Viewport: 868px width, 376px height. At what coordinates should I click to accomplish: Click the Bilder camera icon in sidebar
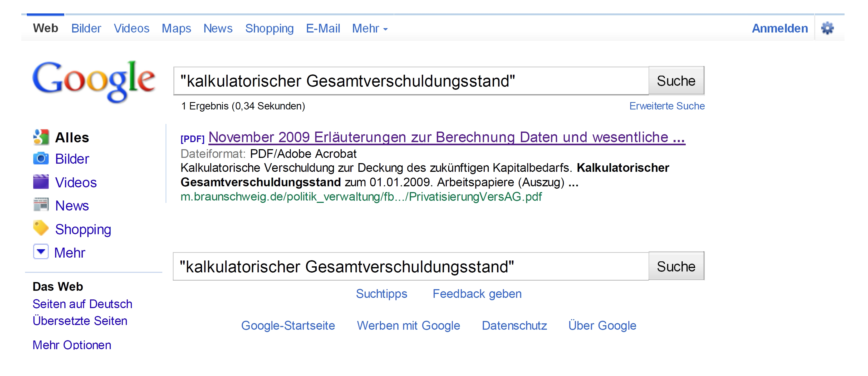(41, 159)
